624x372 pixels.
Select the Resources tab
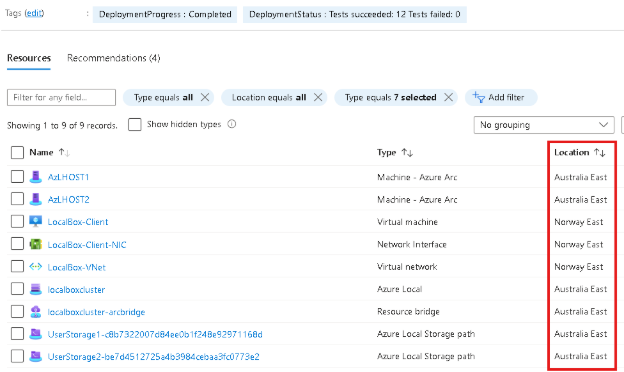(29, 58)
